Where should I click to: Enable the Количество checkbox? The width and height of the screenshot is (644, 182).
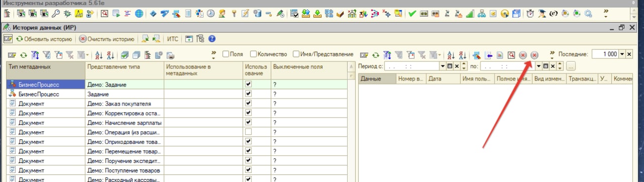coord(253,54)
